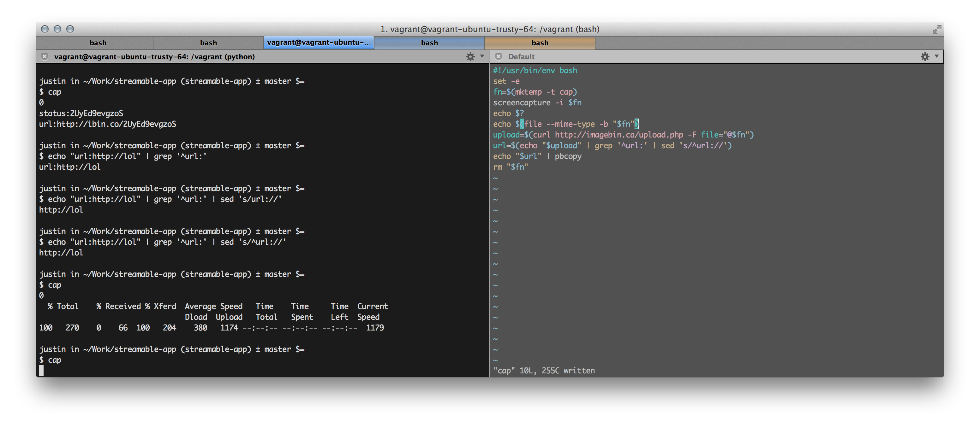Viewport: 980px width, 427px height.
Task: Click the window title text in title bar
Action: [x=490, y=29]
